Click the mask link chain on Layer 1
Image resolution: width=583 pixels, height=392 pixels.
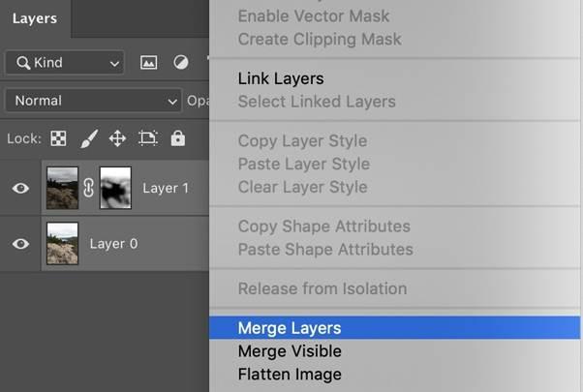click(x=88, y=189)
